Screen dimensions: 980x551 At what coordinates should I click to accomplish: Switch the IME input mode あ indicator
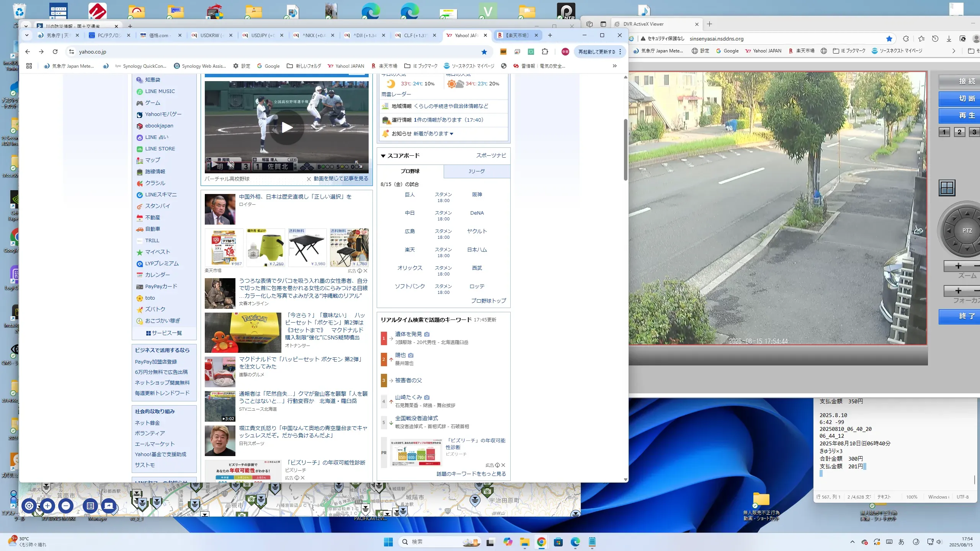pos(902,542)
